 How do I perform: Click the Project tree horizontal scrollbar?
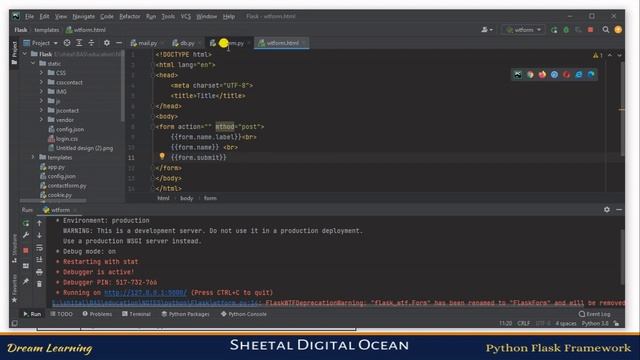[x=53, y=200]
